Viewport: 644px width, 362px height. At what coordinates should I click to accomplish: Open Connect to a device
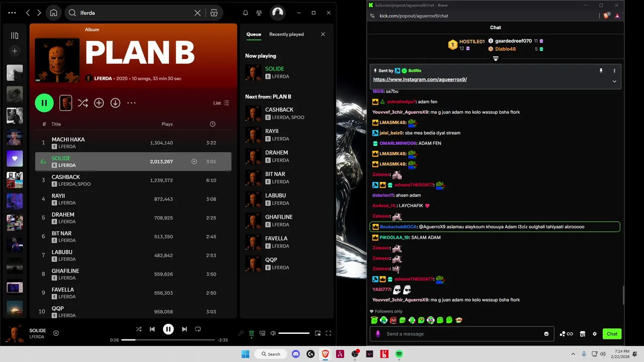pyautogui.click(x=262, y=333)
